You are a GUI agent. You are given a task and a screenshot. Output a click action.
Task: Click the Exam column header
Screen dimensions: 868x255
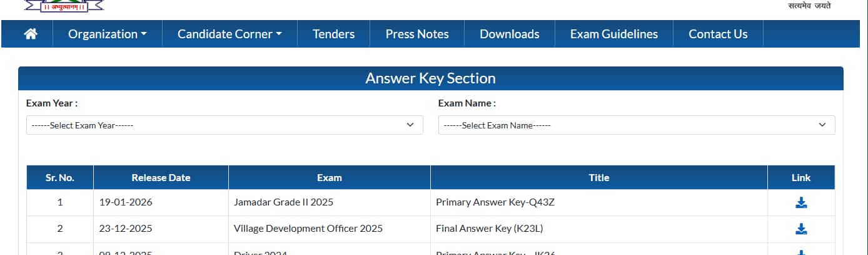point(330,177)
